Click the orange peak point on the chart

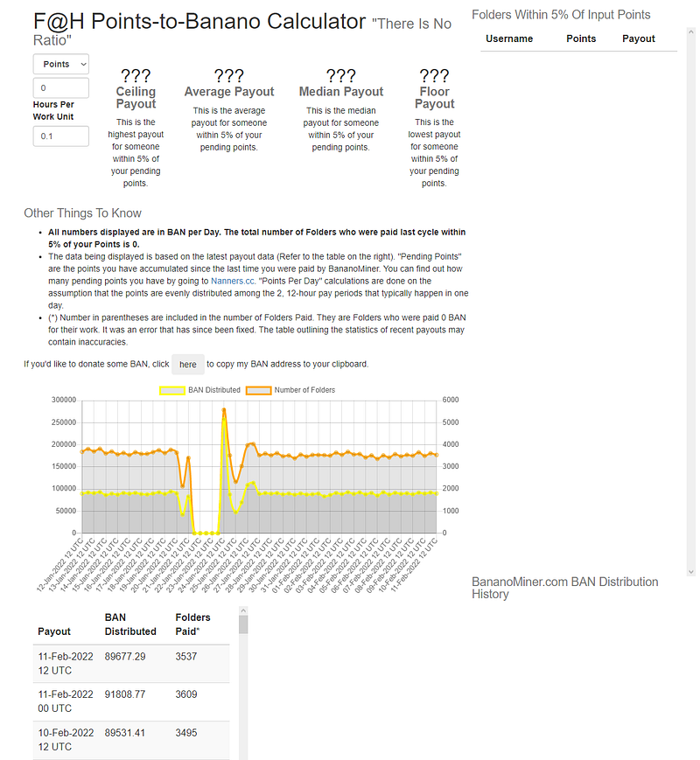(x=224, y=410)
